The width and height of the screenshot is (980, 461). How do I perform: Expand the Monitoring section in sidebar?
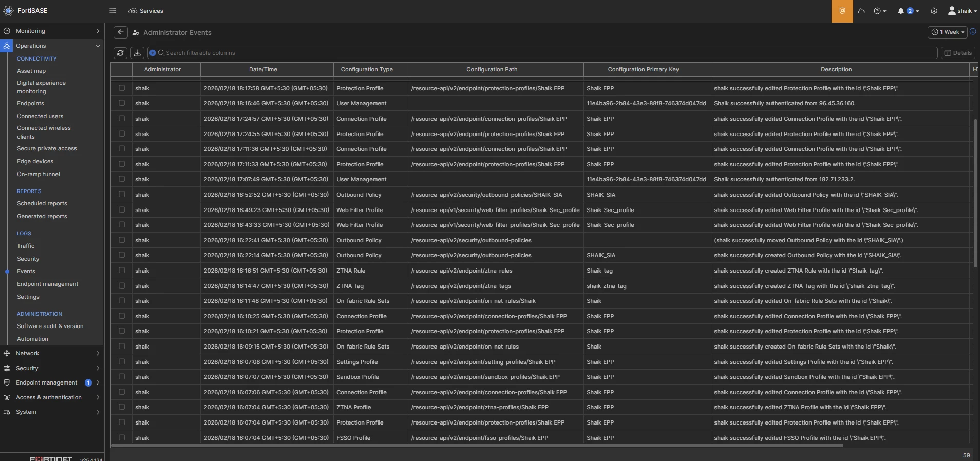pyautogui.click(x=52, y=31)
